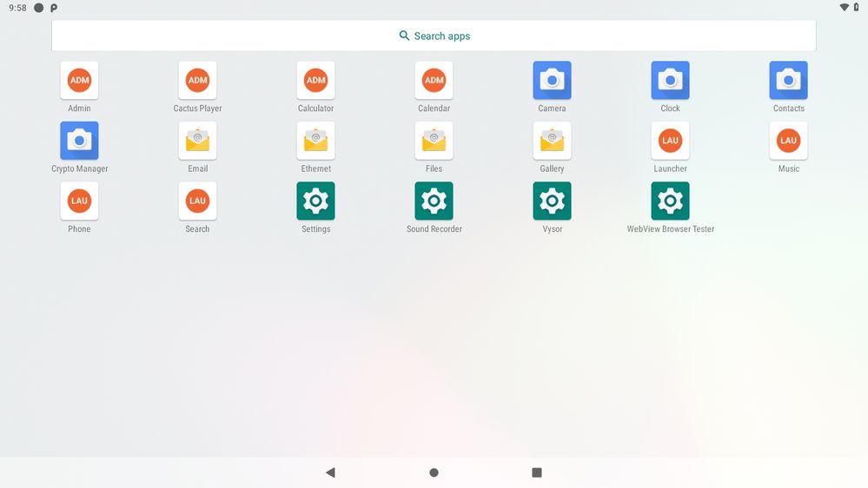
Task: Tap the Search app icon
Action: tap(197, 201)
